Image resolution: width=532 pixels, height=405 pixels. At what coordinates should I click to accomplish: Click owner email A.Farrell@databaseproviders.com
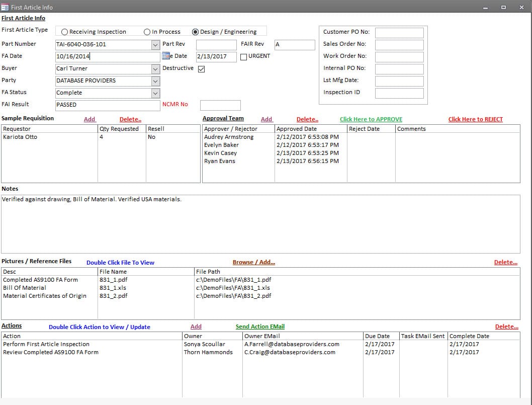[292, 344]
